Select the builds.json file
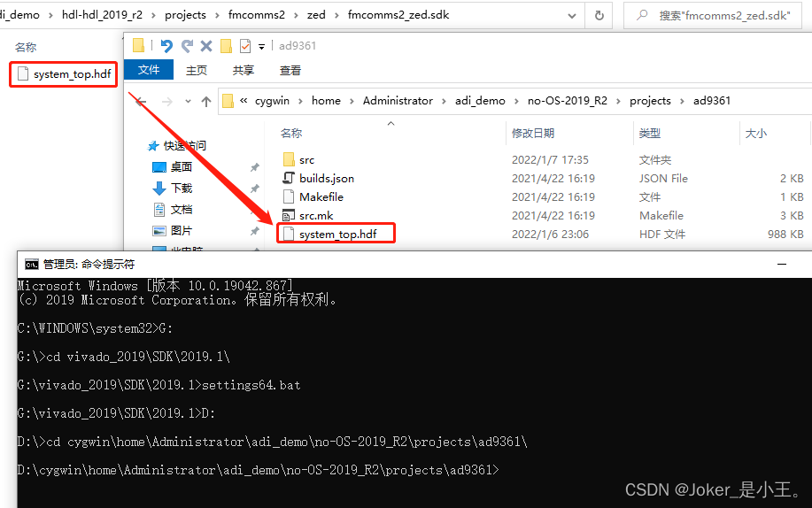Image resolution: width=812 pixels, height=508 pixels. [327, 179]
